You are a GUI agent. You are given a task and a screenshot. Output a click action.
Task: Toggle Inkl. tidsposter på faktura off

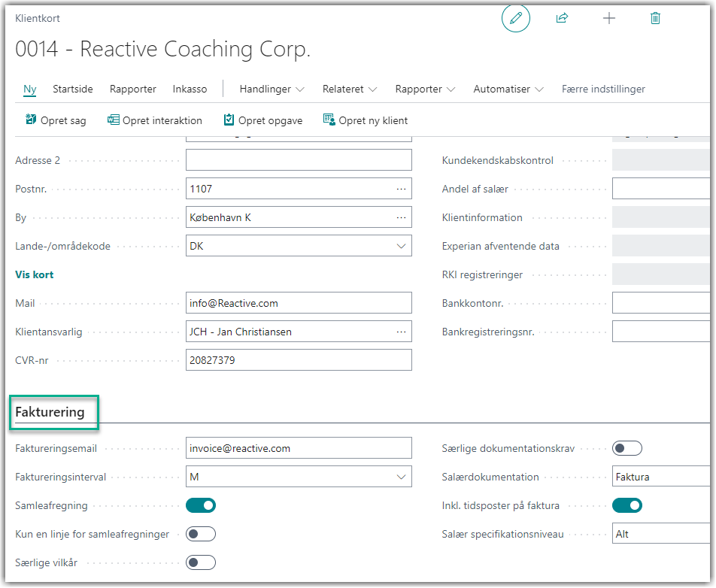tap(627, 505)
